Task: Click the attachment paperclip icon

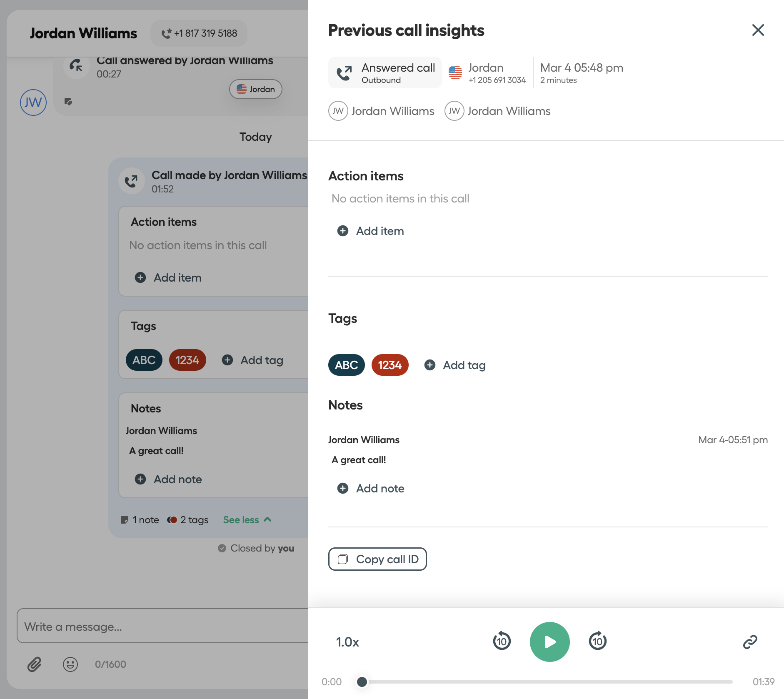Action: 34,664
